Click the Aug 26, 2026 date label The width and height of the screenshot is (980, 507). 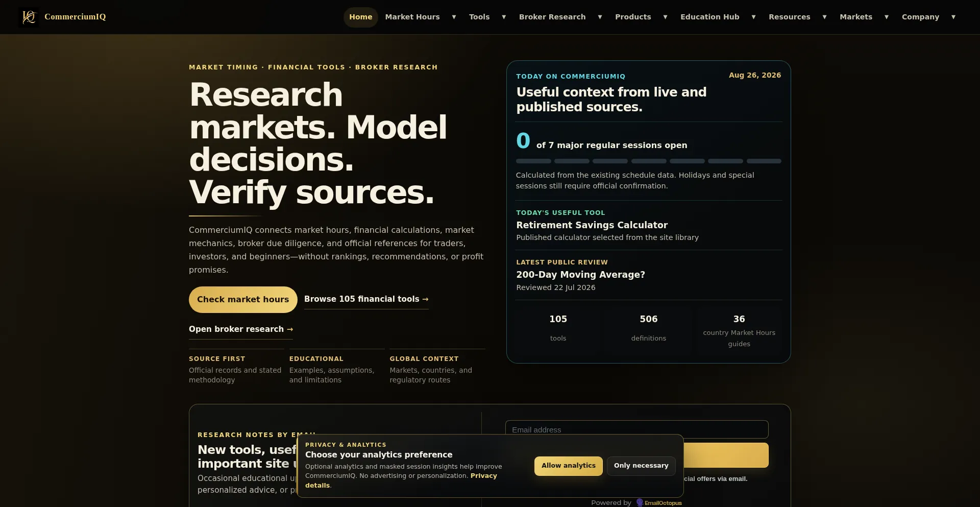(x=754, y=75)
